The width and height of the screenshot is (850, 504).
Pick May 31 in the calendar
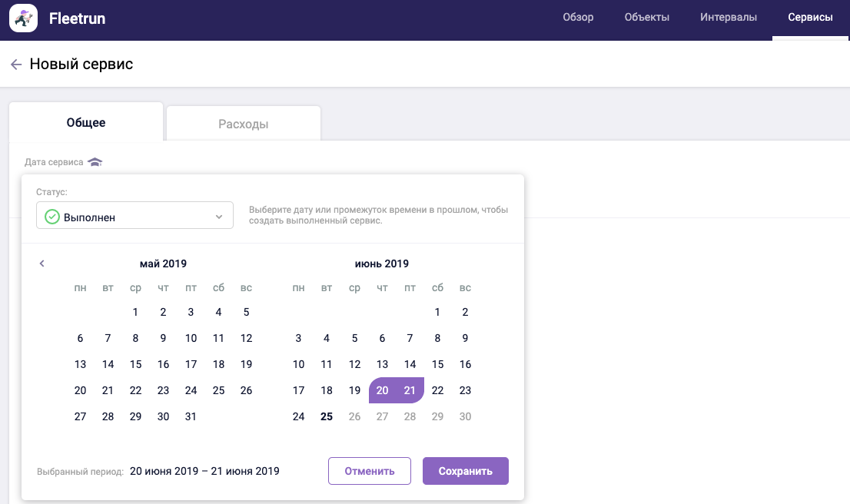click(x=191, y=416)
